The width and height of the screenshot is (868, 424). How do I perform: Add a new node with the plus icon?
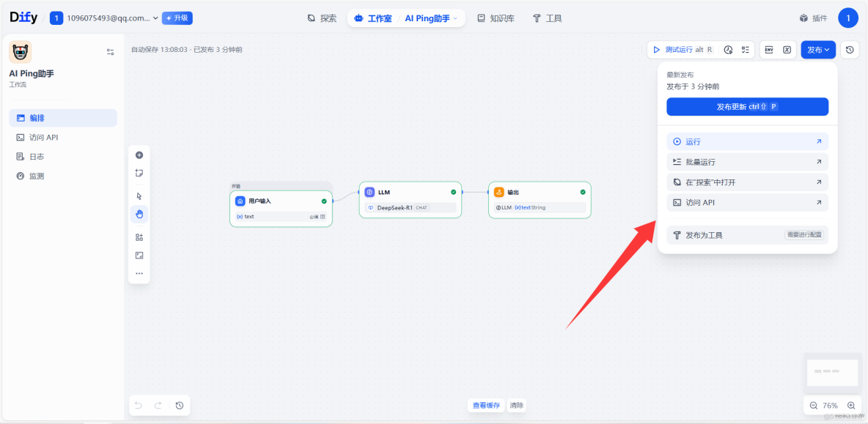[x=139, y=155]
